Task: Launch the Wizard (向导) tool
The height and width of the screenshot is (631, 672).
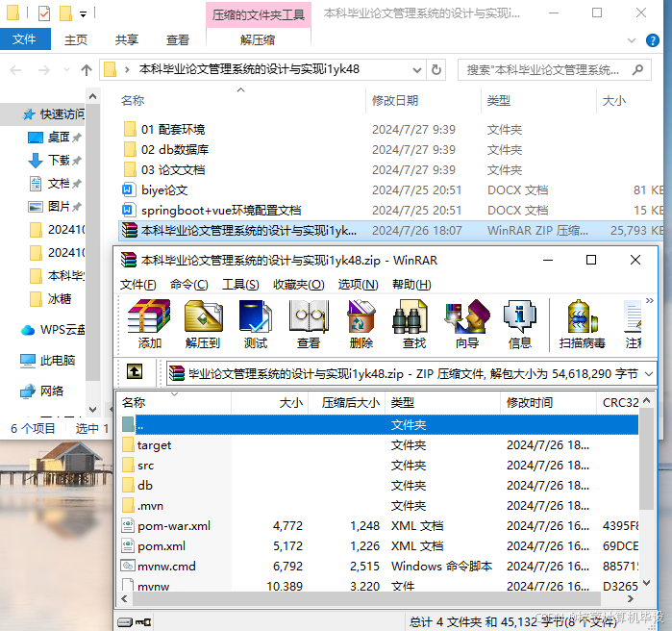Action: point(467,323)
